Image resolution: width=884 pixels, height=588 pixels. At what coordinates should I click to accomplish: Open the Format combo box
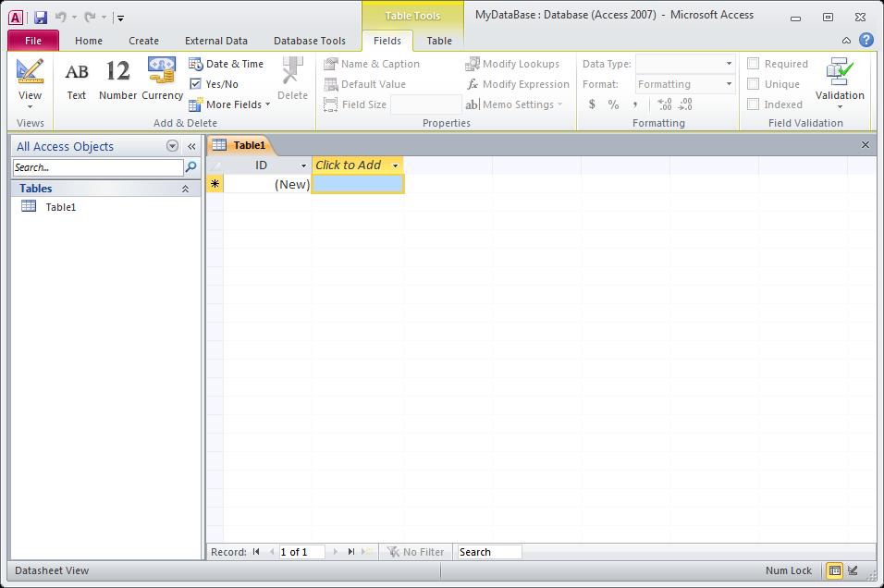(685, 84)
